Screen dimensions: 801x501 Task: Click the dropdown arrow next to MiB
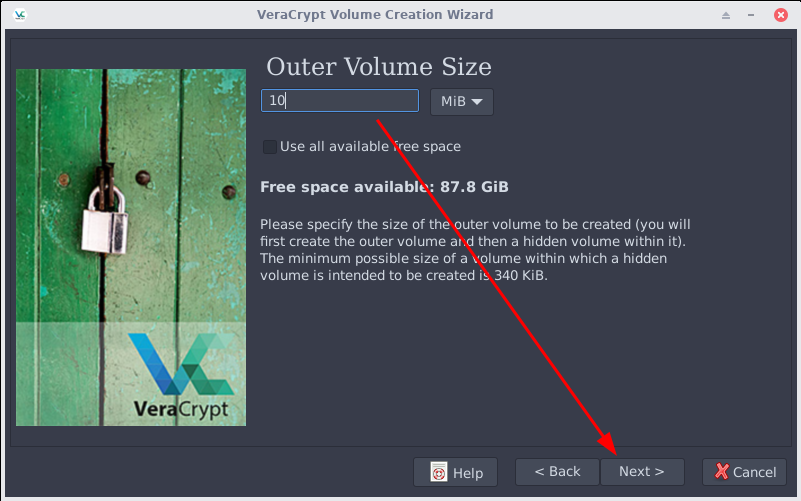477,102
